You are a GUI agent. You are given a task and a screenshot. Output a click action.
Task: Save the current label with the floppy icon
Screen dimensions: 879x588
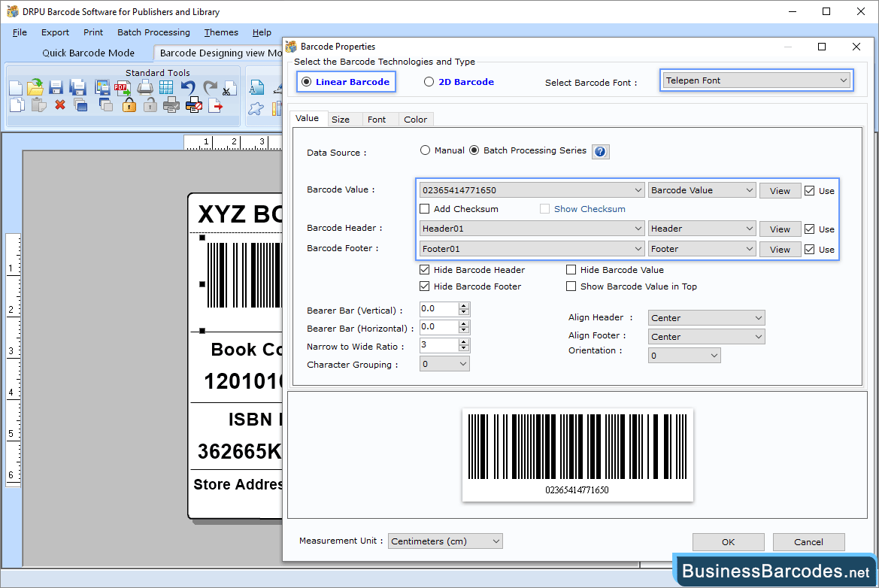coord(56,87)
